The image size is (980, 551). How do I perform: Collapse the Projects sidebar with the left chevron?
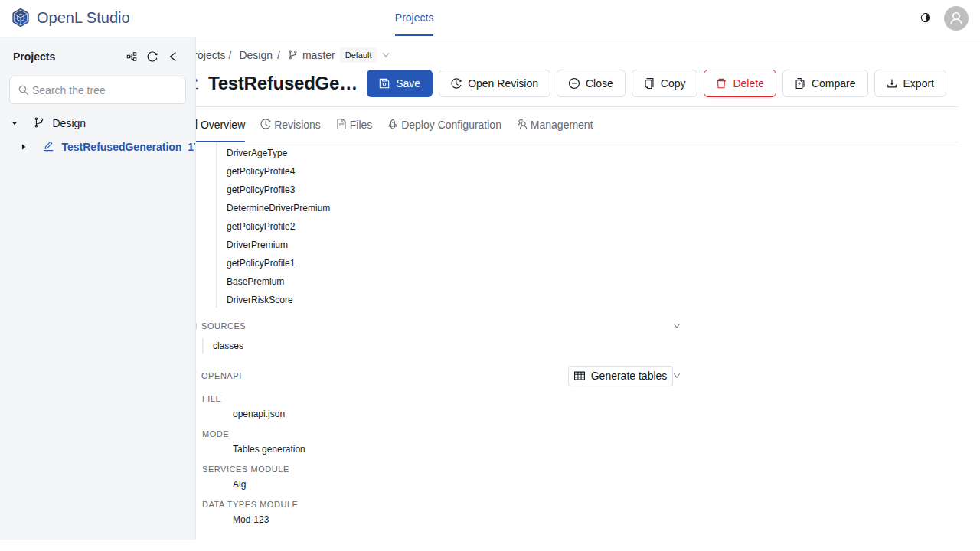[173, 57]
